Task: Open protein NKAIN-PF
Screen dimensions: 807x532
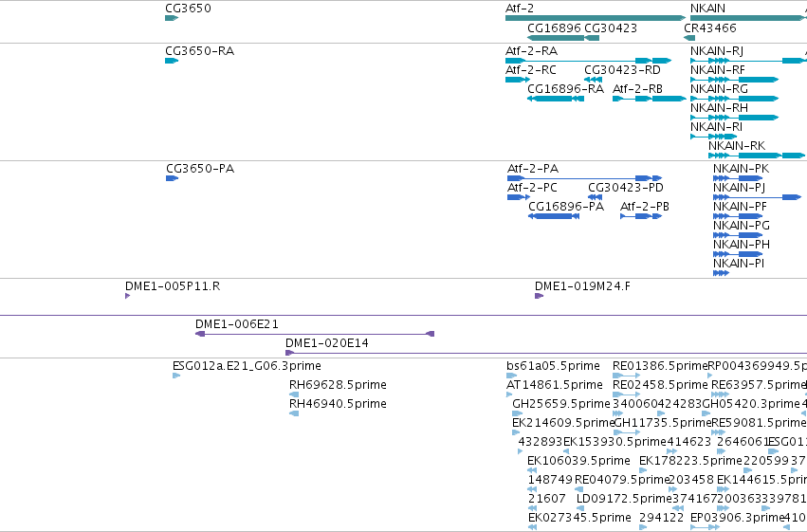Action: [738, 216]
